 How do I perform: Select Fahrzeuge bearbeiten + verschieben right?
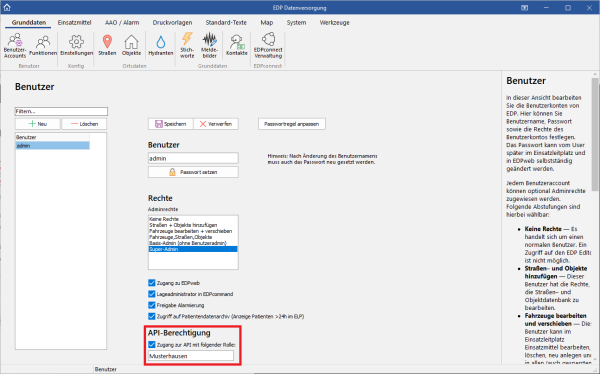tap(193, 231)
